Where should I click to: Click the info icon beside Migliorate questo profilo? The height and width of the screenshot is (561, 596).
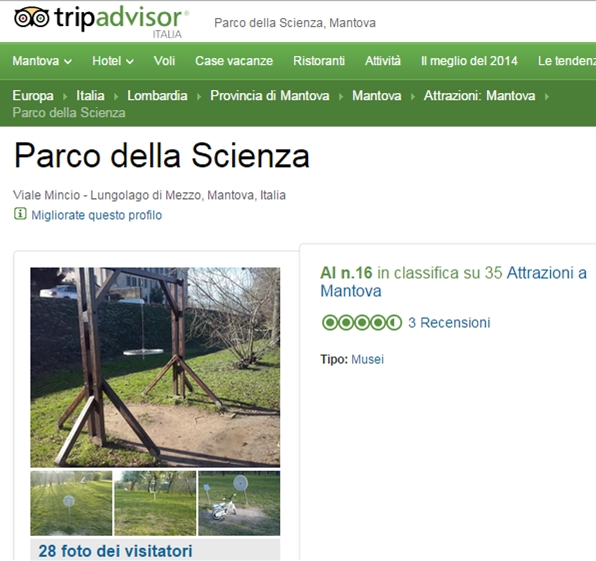pyautogui.click(x=20, y=214)
